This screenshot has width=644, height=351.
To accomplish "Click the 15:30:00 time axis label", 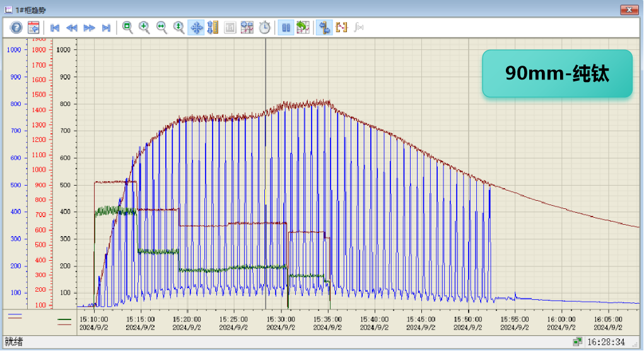I will [x=280, y=320].
